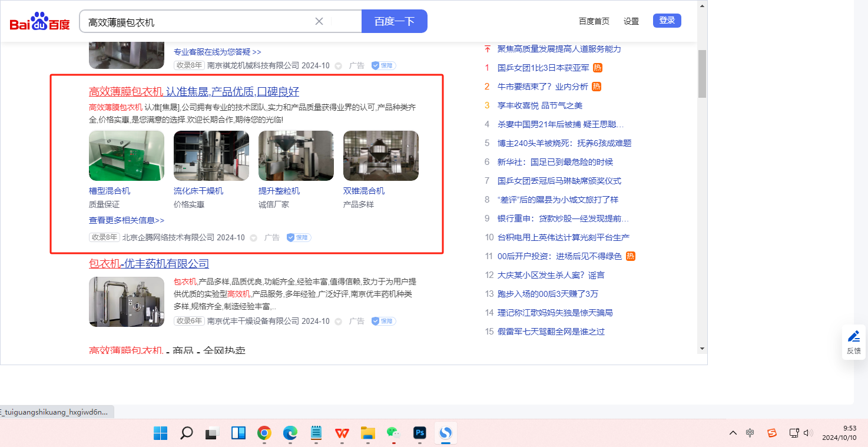868x447 pixels.
Task: Launch WPS Office from the taskbar
Action: click(342, 433)
